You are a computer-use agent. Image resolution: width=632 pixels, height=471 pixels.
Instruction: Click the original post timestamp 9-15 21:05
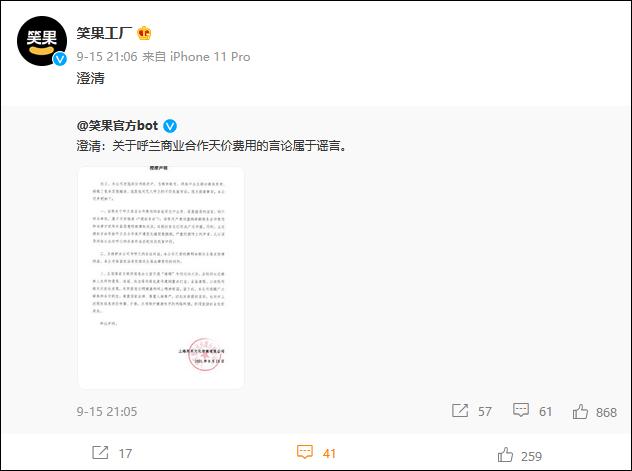pos(107,411)
